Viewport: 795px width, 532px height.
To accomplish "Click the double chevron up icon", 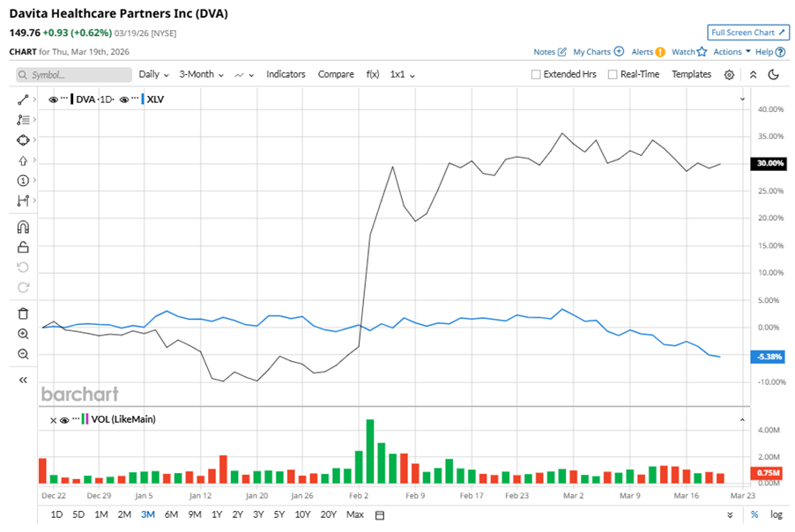I will coord(753,75).
